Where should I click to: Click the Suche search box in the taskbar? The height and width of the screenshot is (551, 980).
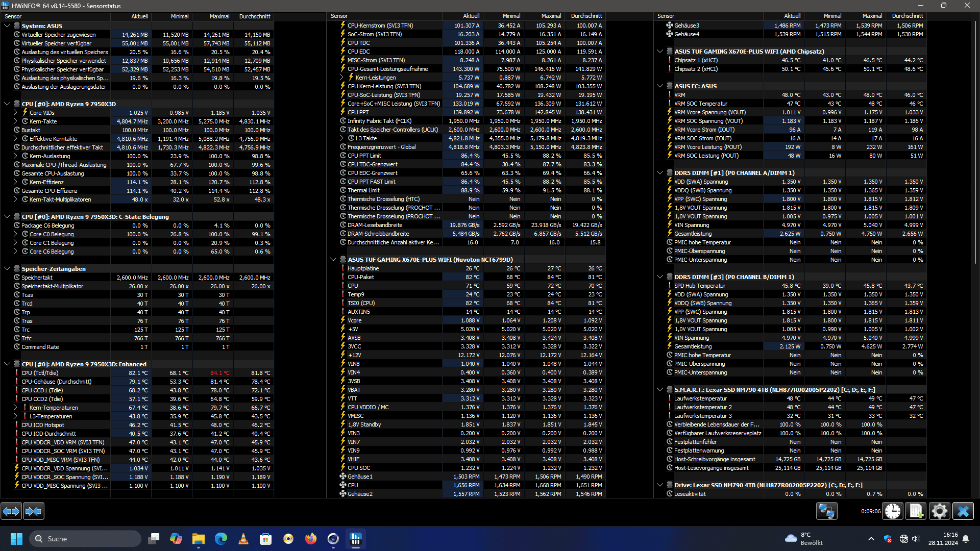86,539
